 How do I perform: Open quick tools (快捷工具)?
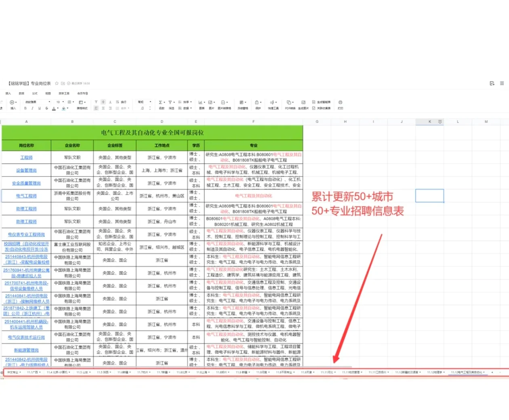click(x=273, y=105)
